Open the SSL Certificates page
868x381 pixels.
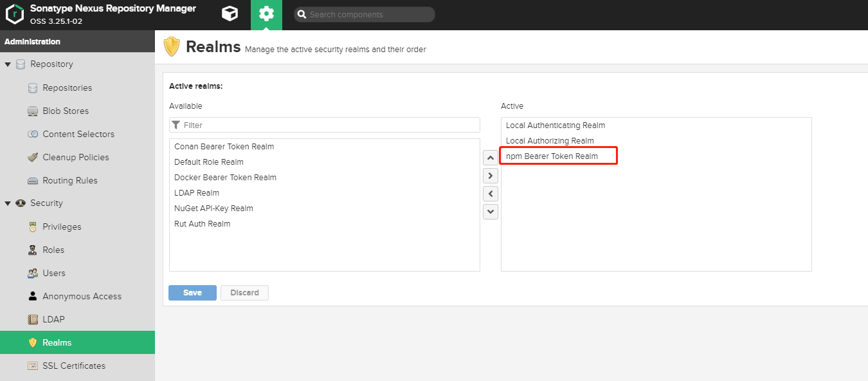73,366
